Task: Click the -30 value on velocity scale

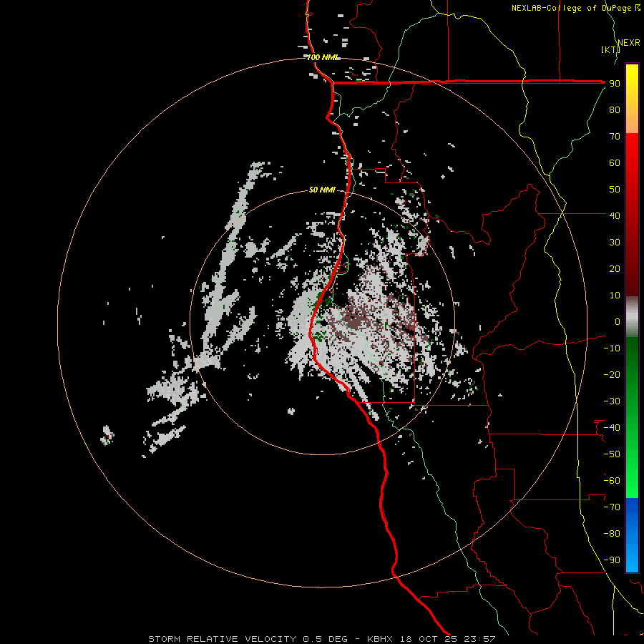Action: click(612, 401)
